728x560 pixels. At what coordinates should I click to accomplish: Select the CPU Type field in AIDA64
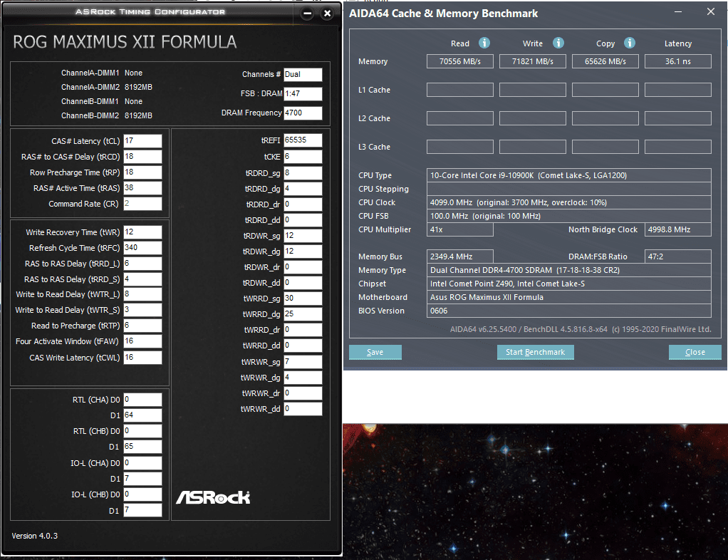(x=568, y=175)
